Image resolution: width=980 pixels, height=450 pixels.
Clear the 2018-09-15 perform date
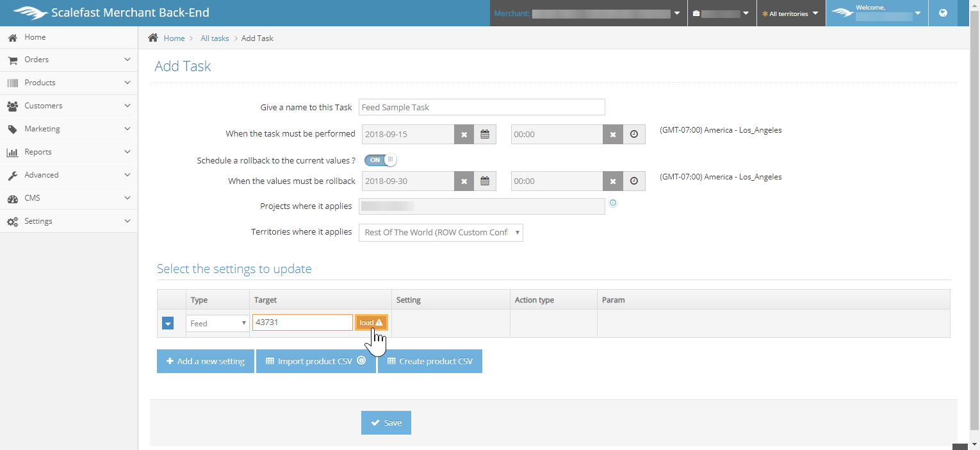464,135
